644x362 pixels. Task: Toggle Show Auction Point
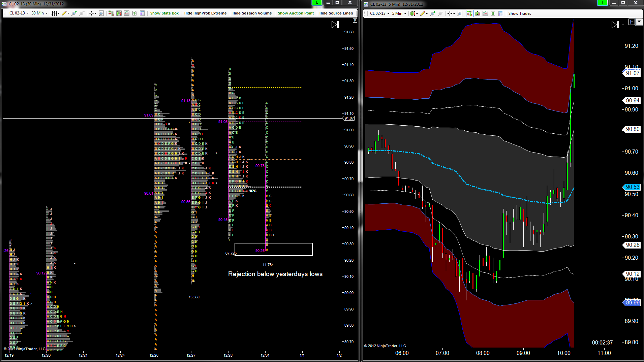[296, 13]
